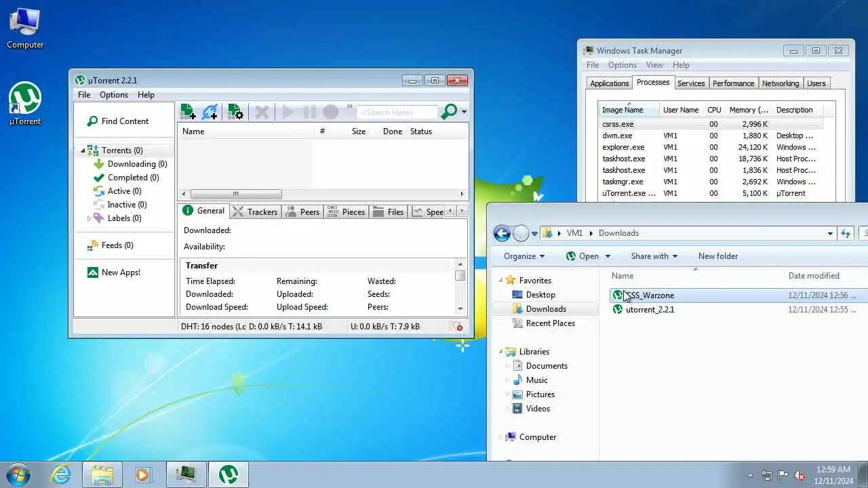Switch to the Trackers tab
Viewport: 868px width, 488px height.
point(255,212)
